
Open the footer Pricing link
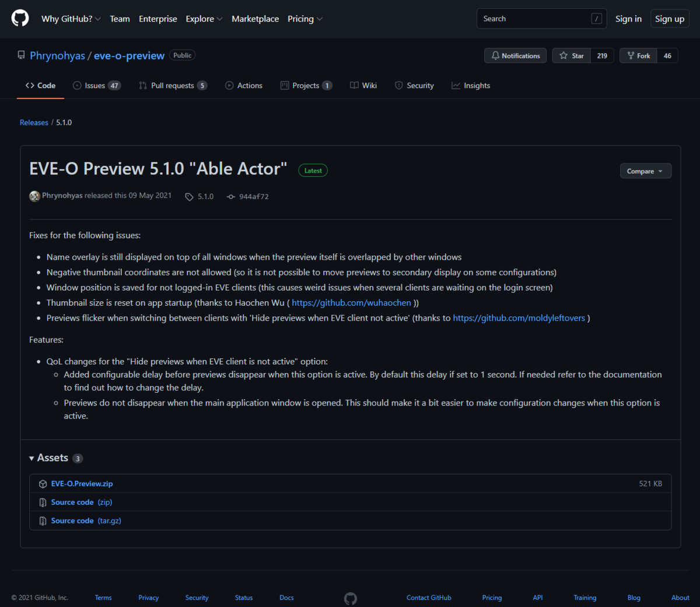click(492, 598)
